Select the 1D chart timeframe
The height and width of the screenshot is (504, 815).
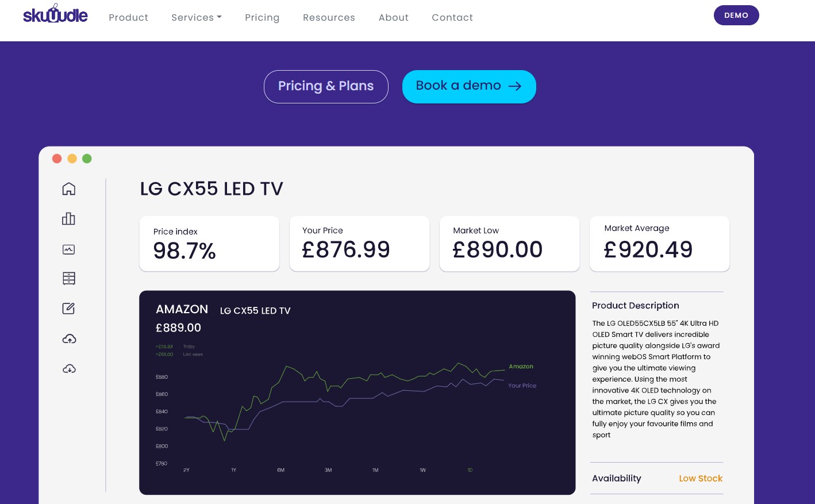[x=470, y=470]
